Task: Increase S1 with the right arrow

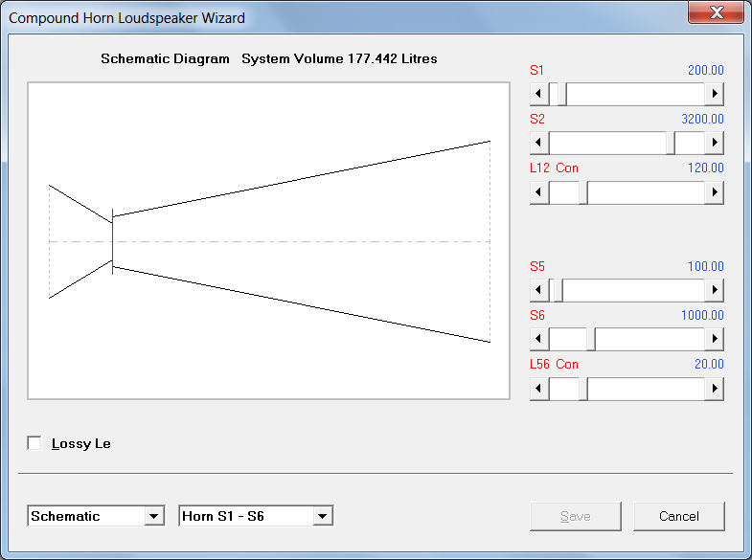Action: tap(714, 94)
